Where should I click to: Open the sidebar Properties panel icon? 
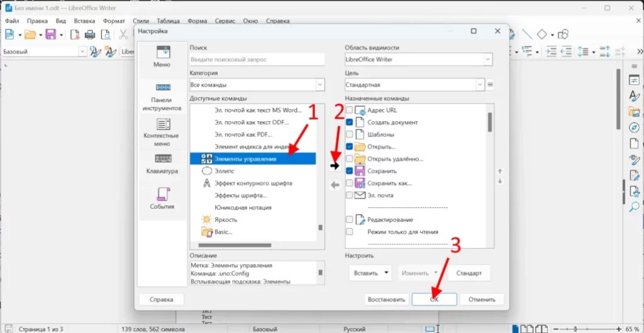(x=635, y=80)
